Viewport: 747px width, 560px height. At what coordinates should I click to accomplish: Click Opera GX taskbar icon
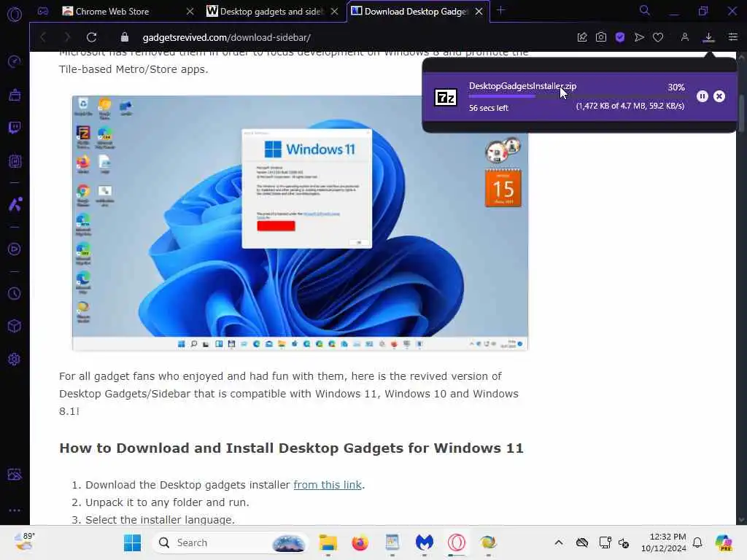point(457,542)
